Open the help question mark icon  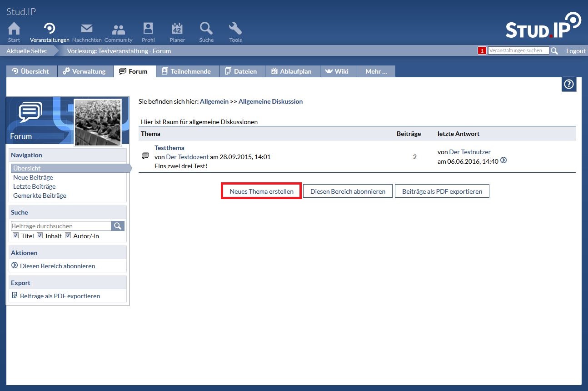569,85
